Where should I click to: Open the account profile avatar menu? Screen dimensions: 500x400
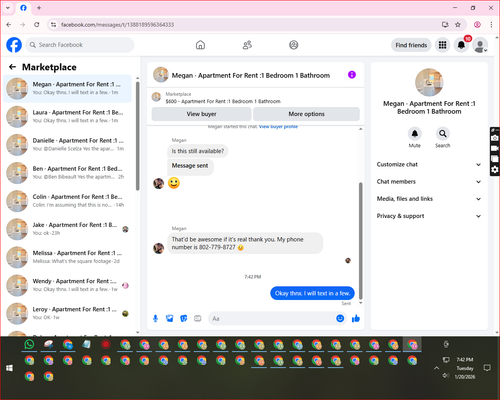(x=480, y=45)
